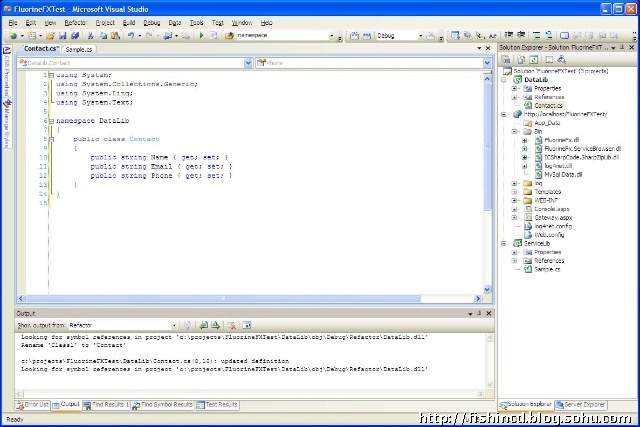Click the Show All Files icon in Solution Explorer
This screenshot has height=427, width=640.
pos(521,60)
